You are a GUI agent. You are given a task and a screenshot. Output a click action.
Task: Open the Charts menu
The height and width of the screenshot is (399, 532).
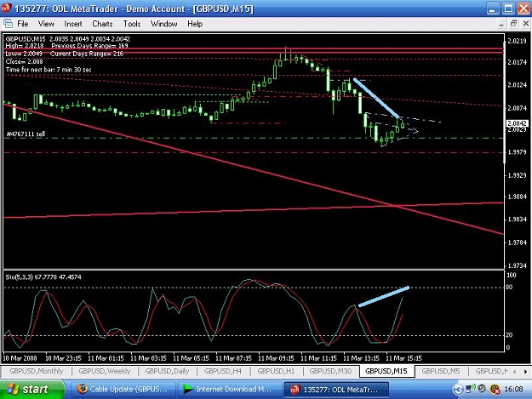pyautogui.click(x=102, y=24)
